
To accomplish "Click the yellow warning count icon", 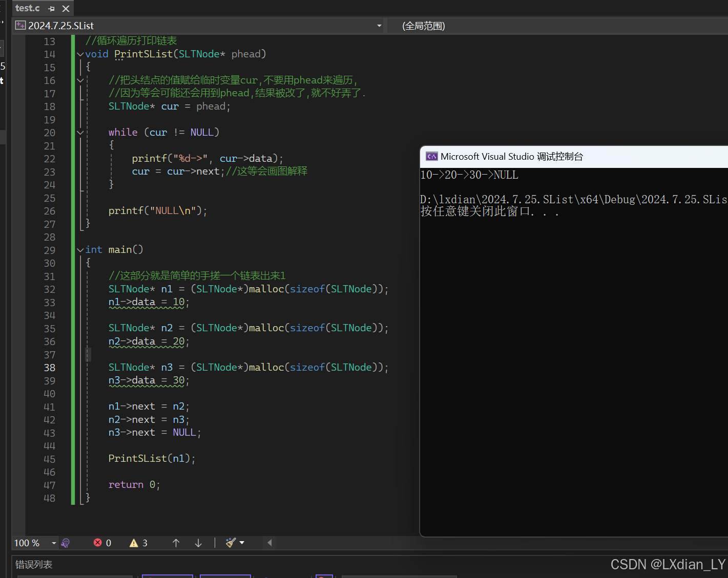I will [134, 543].
